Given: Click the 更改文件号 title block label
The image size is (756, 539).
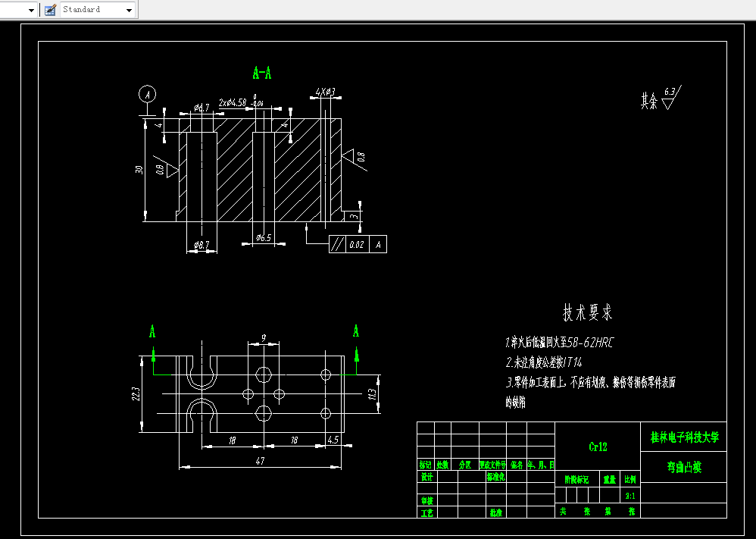Looking at the screenshot, I should click(x=492, y=465).
